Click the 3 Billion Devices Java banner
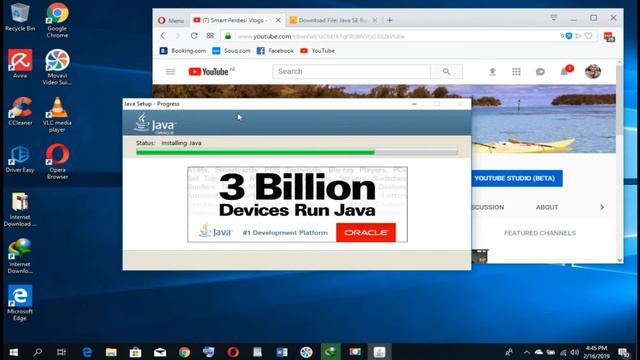 point(297,204)
